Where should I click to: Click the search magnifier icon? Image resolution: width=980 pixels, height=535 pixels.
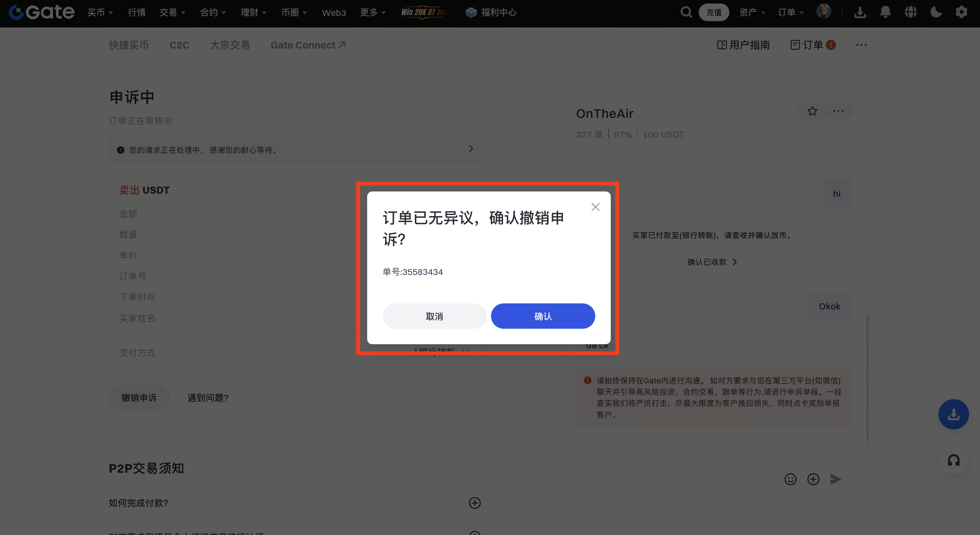pos(686,13)
